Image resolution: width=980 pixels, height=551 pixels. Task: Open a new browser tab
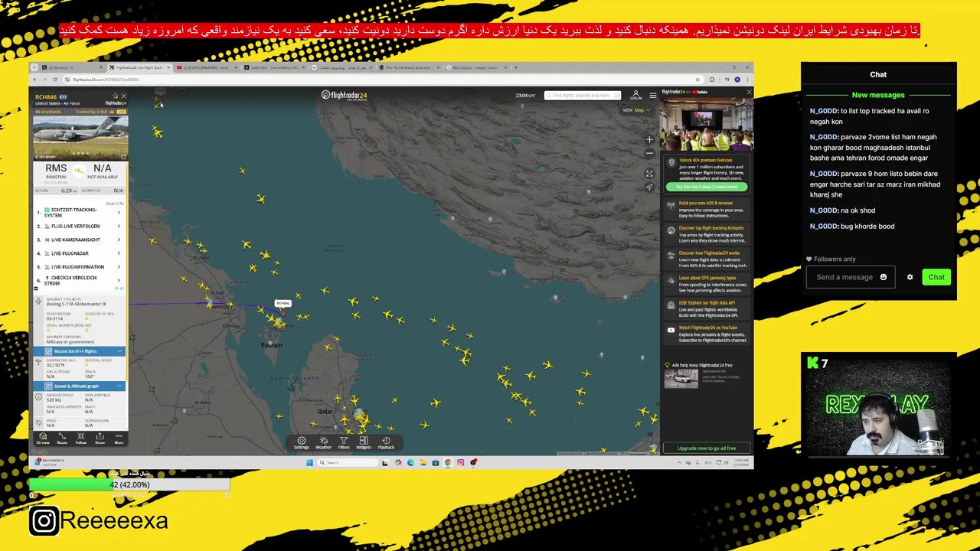[516, 67]
